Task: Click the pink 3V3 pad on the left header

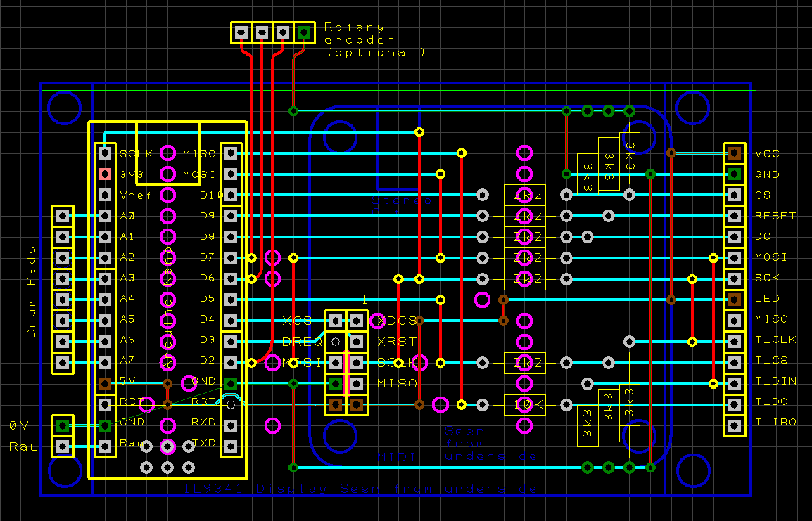Action: (104, 172)
